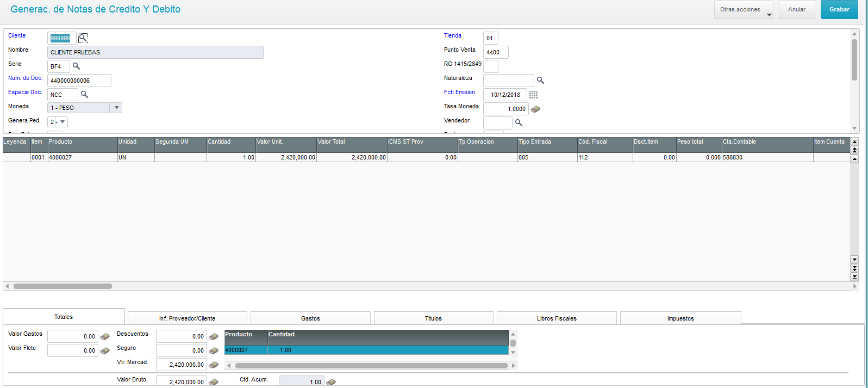Click the Grabar button
Image resolution: width=868 pixels, height=388 pixels.
pos(839,9)
